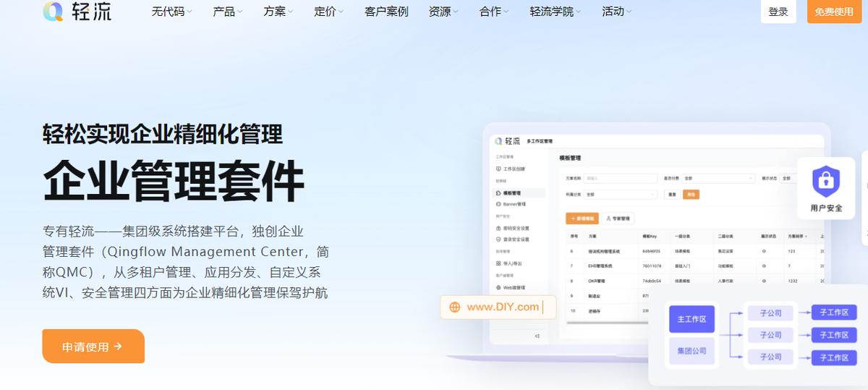Image resolution: width=868 pixels, height=390 pixels.
Task: Open the 资源 navigation menu
Action: [444, 12]
